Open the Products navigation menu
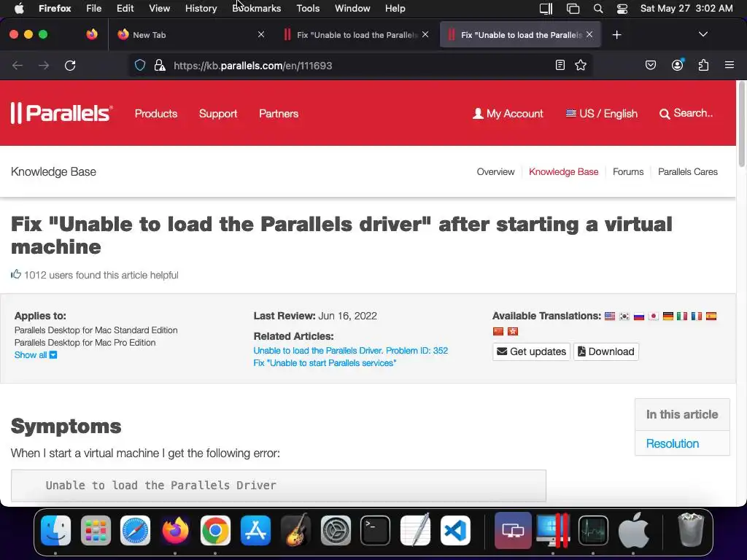This screenshot has height=560, width=747. click(x=156, y=113)
